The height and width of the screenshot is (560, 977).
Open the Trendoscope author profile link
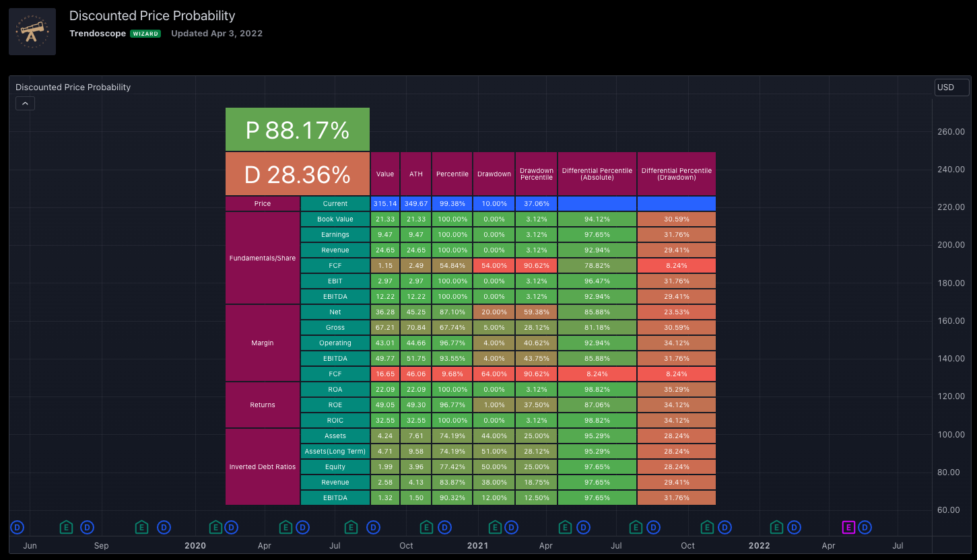point(98,33)
